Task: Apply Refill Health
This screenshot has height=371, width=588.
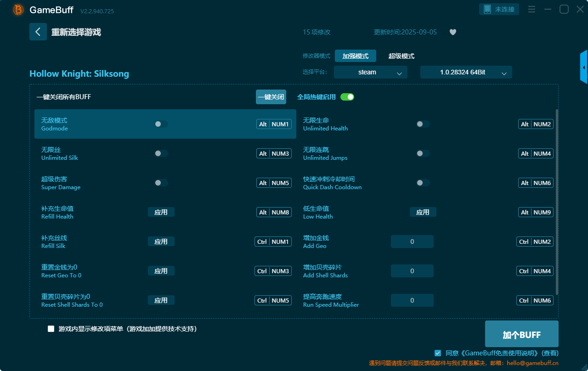Action: pos(161,212)
